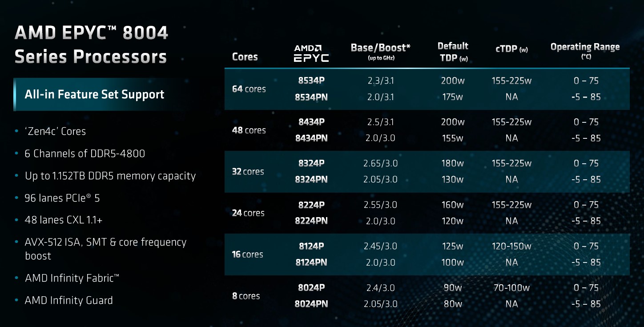The height and width of the screenshot is (327, 644).
Task: Click the "'Zen4c' Cores" bullet point
Action: tap(56, 131)
